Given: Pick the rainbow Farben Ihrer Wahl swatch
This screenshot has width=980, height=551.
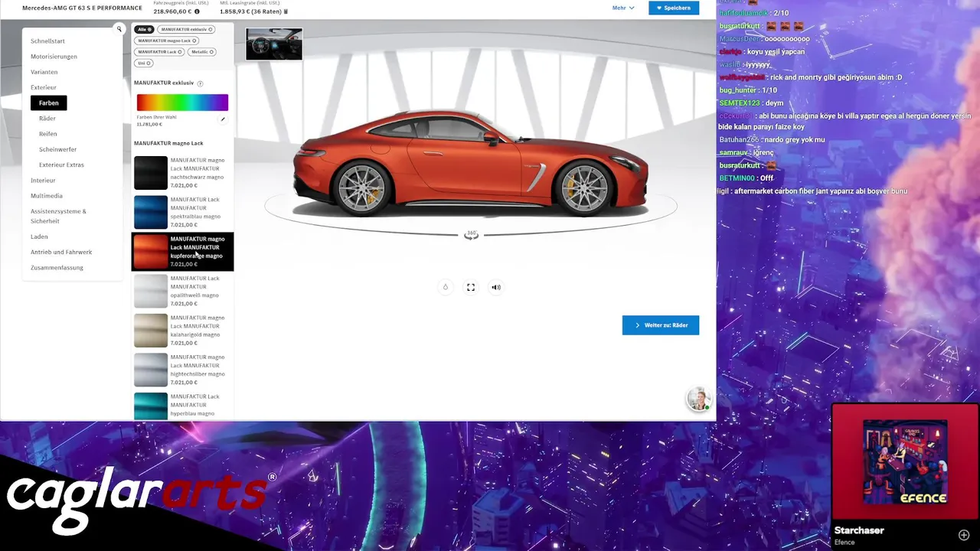Looking at the screenshot, I should coord(182,103).
